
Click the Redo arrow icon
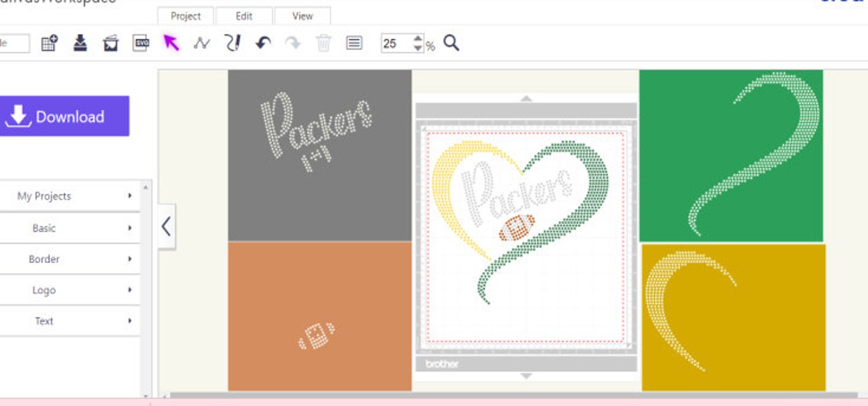point(293,43)
